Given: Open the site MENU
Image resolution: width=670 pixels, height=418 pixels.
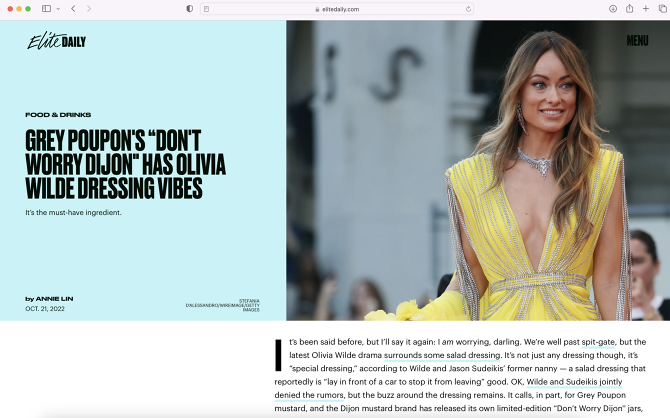Looking at the screenshot, I should tap(637, 41).
